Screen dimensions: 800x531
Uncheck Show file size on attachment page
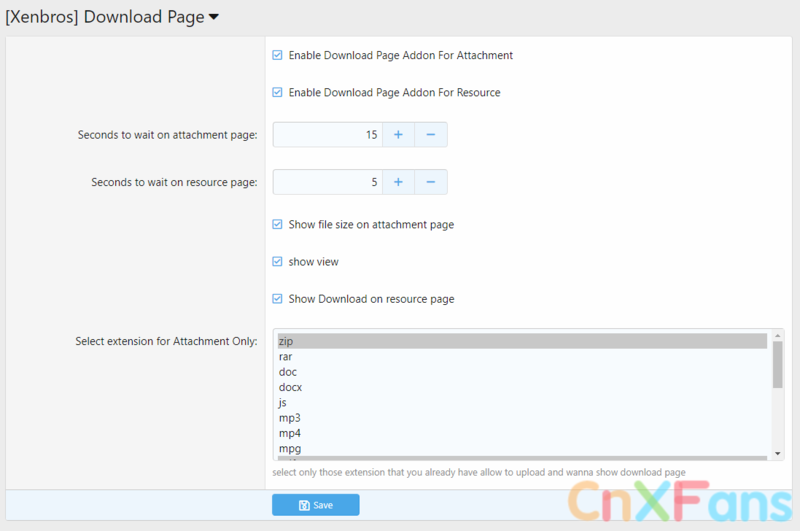pyautogui.click(x=277, y=225)
